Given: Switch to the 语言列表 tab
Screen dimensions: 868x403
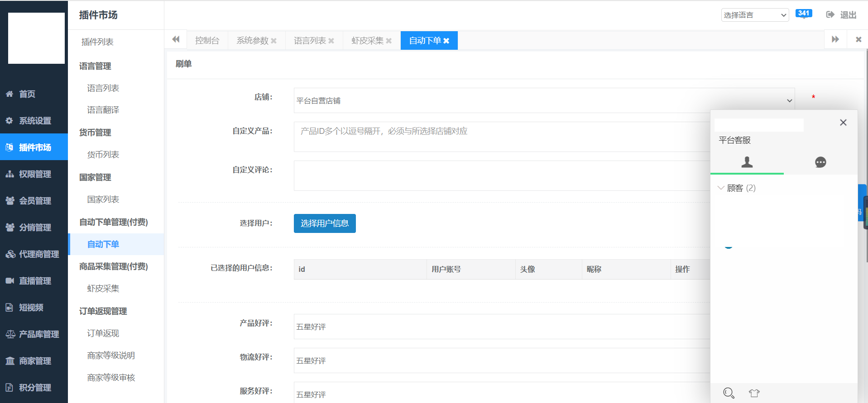Looking at the screenshot, I should pyautogui.click(x=310, y=41).
